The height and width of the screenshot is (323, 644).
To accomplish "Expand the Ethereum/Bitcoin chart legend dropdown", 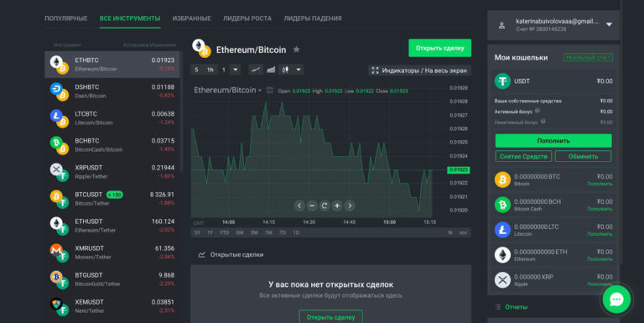I will click(260, 91).
